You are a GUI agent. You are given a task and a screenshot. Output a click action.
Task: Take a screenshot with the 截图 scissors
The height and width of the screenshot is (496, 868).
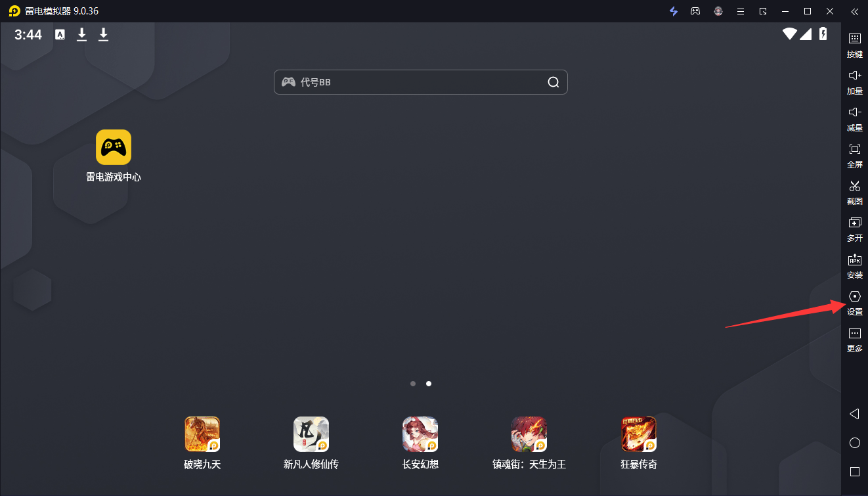coord(854,191)
